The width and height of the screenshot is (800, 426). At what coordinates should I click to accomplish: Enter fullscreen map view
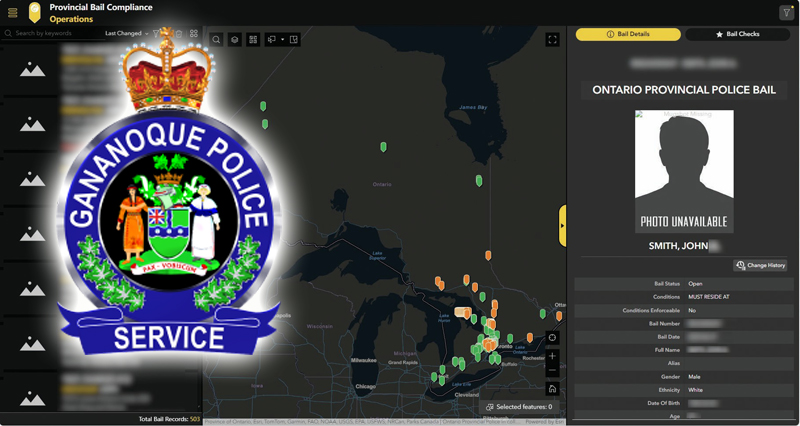tap(553, 40)
